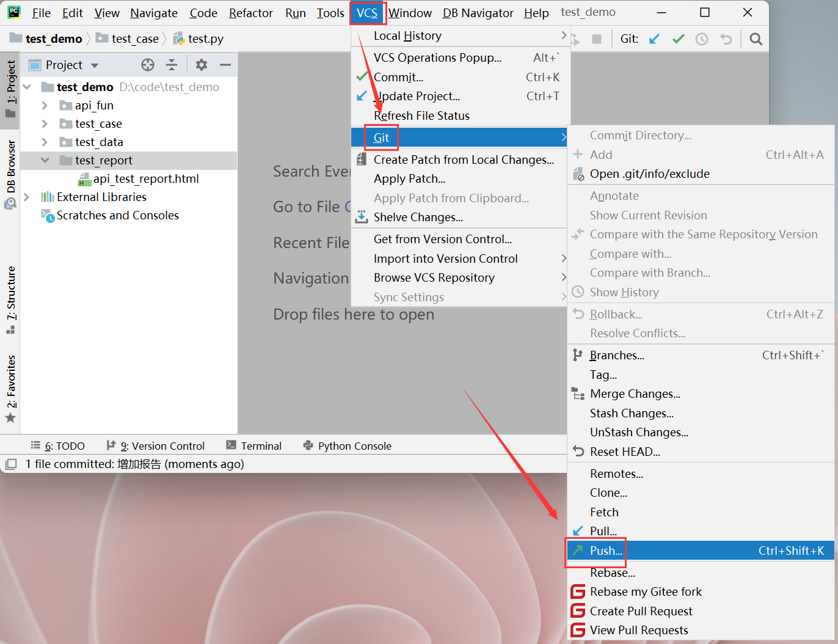838x644 pixels.
Task: Click Create Pull Request Gitee entry
Action: click(641, 611)
